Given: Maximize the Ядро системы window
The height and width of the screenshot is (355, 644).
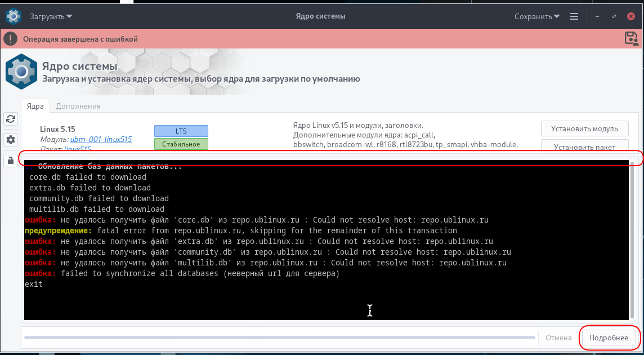Looking at the screenshot, I should click(614, 16).
